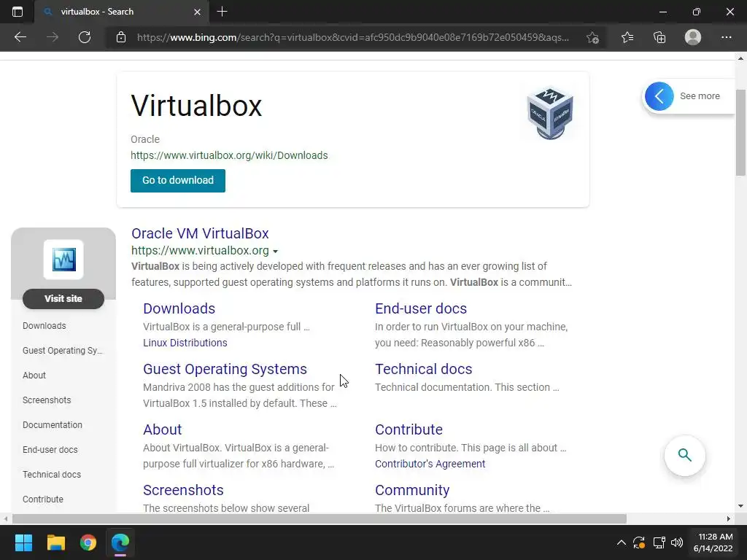Select End-user docs in the left sidebar
The image size is (747, 560).
point(50,449)
